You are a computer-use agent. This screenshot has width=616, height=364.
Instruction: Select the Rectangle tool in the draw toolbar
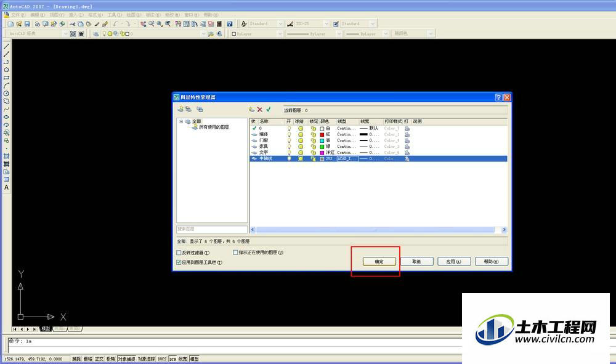point(6,78)
